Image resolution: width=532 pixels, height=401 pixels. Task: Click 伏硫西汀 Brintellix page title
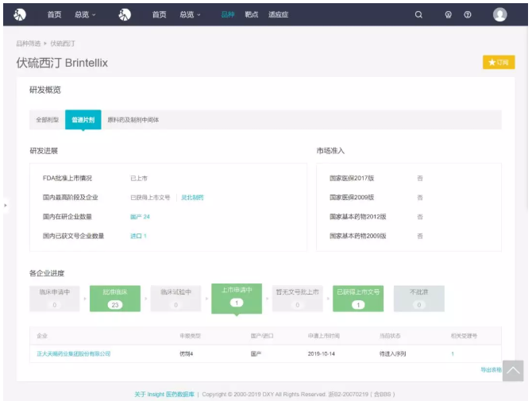tap(62, 63)
